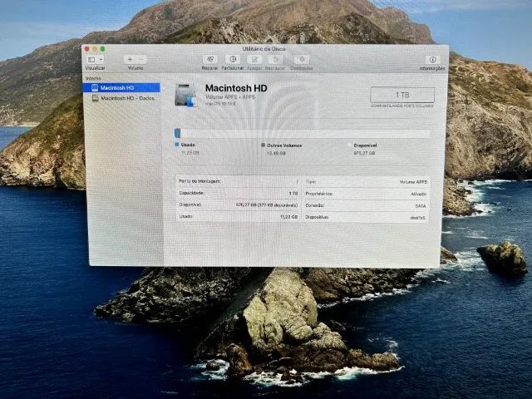Open the Particionar partition tool
This screenshot has width=532, height=399.
tap(233, 59)
